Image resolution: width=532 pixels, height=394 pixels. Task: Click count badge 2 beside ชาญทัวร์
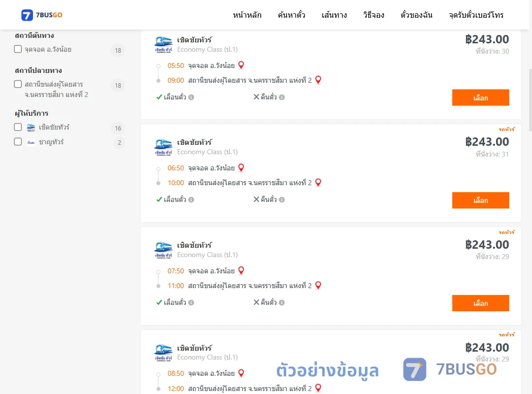point(119,142)
